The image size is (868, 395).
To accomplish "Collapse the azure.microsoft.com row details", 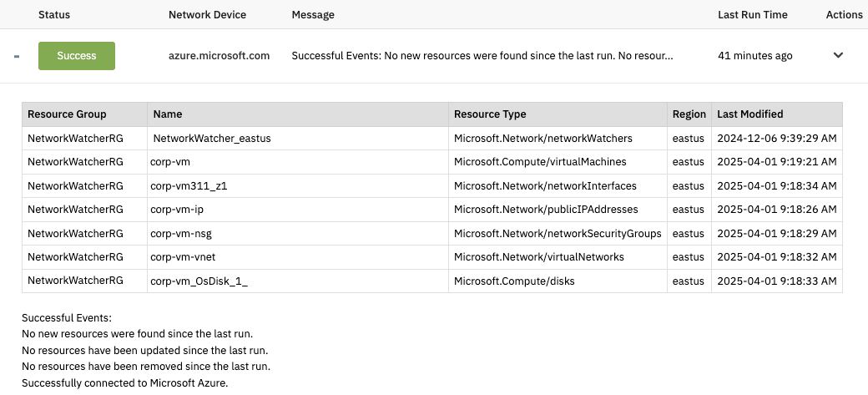I will [17, 56].
